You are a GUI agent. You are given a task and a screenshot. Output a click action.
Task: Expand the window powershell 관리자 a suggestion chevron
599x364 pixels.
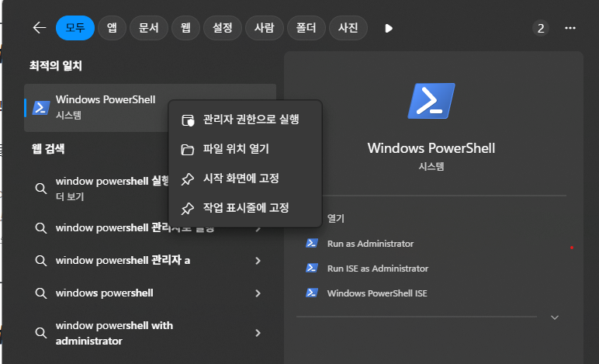pyautogui.click(x=258, y=261)
